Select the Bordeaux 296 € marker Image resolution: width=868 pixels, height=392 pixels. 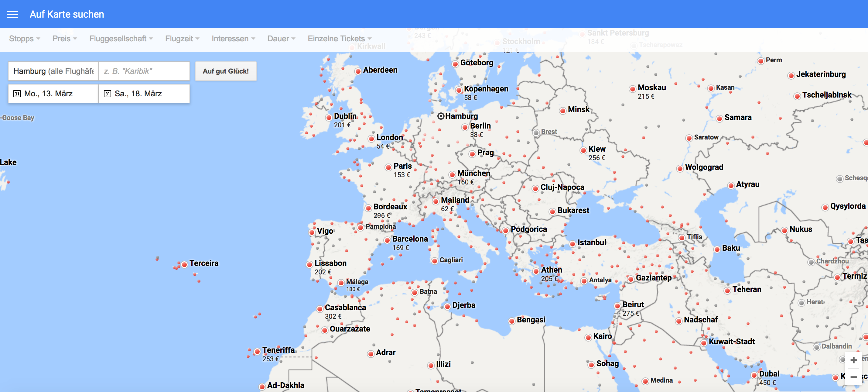369,208
